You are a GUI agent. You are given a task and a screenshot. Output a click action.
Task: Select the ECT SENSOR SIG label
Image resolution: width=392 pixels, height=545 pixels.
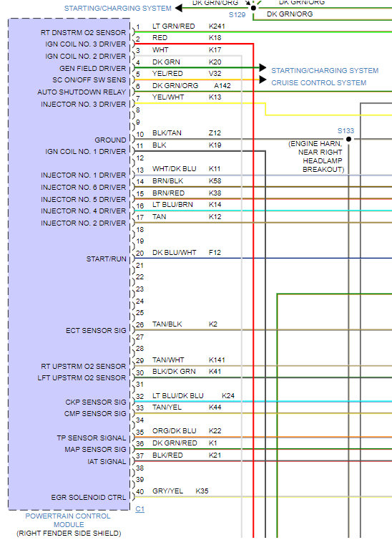pos(96,331)
